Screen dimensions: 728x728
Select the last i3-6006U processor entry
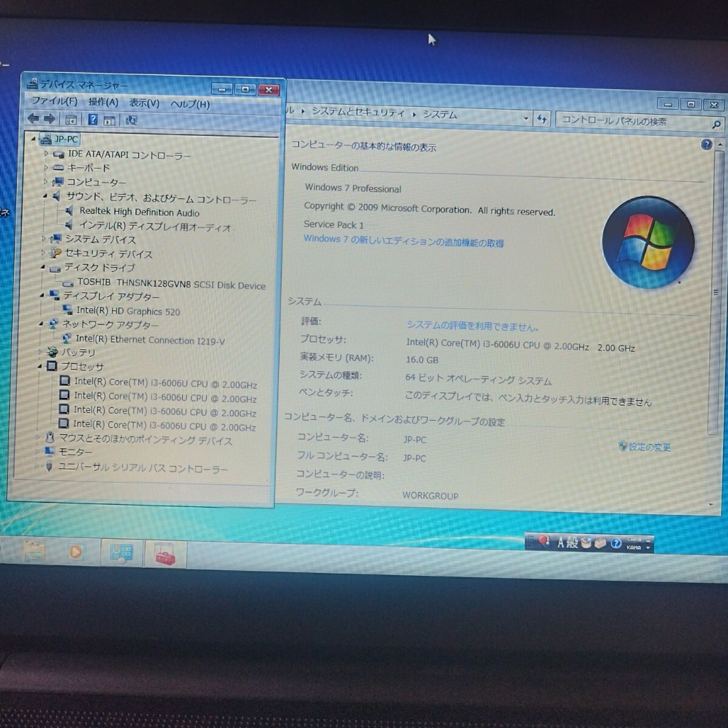164,426
